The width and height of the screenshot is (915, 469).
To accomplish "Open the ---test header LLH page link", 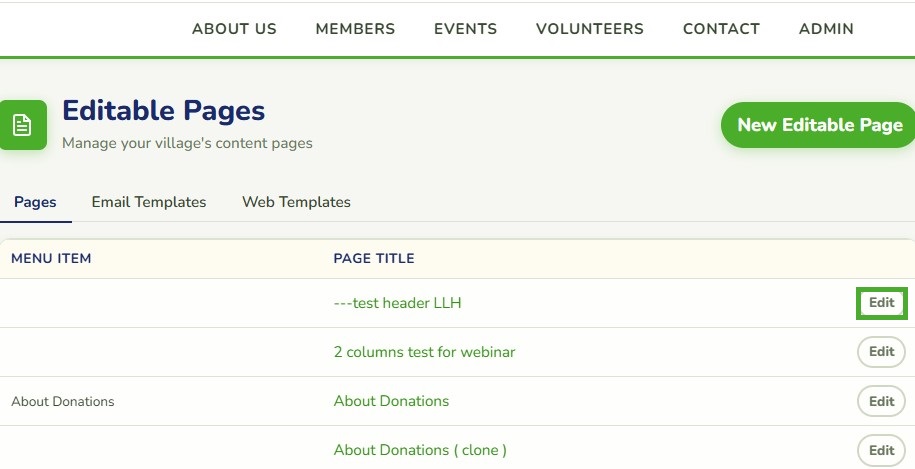I will [397, 303].
